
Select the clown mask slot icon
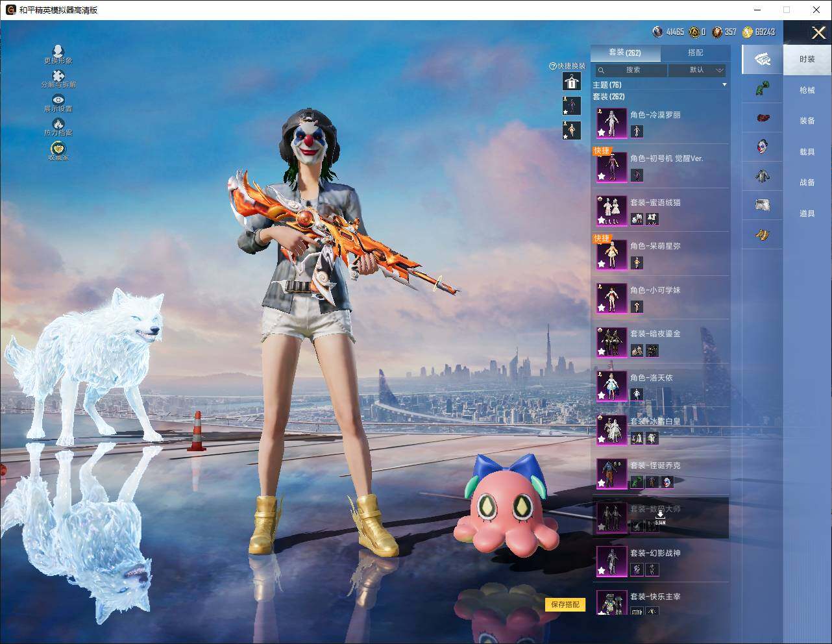tap(762, 146)
